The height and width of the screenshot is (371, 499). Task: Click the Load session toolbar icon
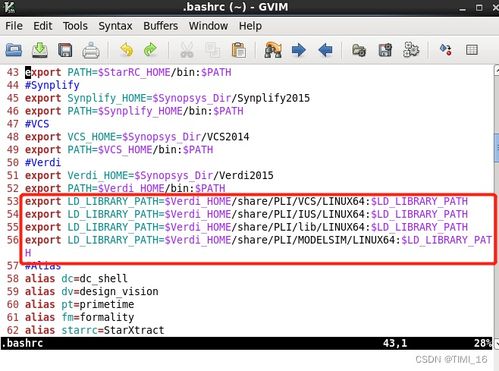(359, 50)
